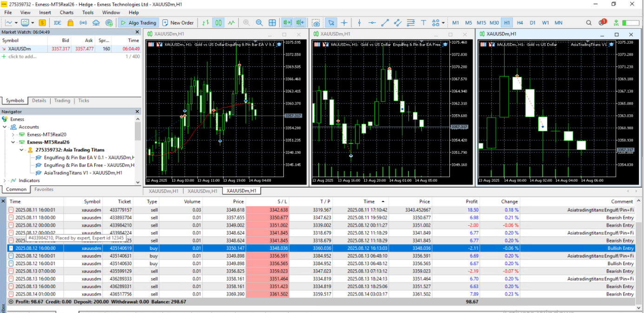Take a chart screenshot with camera icon
Screen dimensions: 644x313
(316, 22)
